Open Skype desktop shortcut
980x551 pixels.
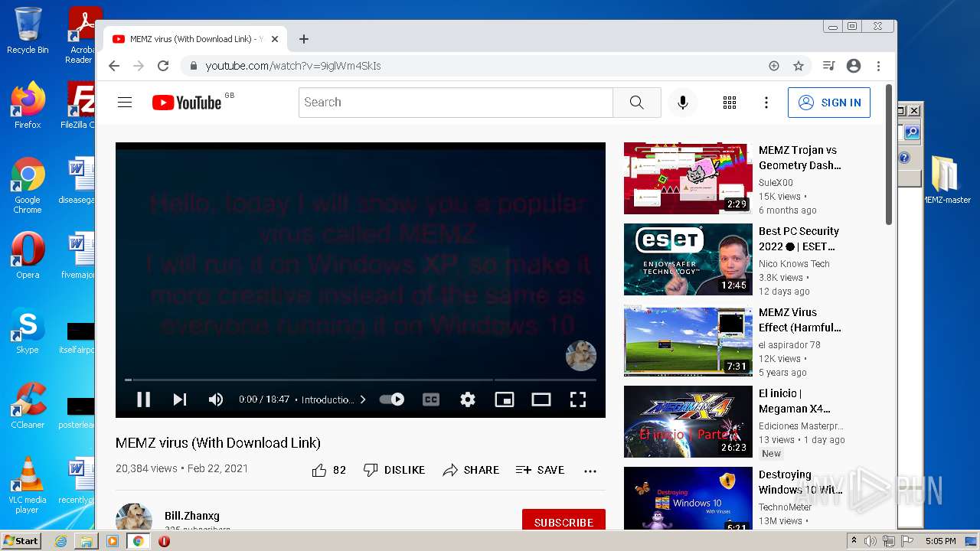click(x=28, y=331)
